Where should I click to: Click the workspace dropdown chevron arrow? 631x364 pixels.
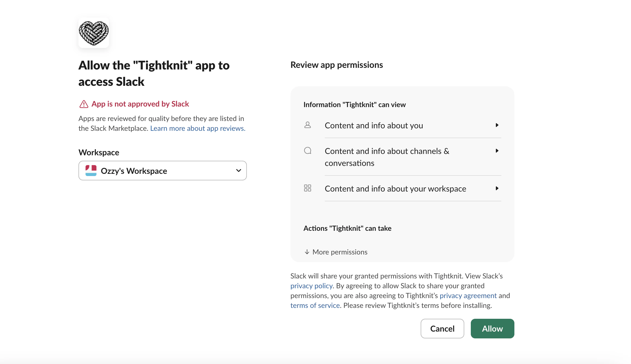(x=239, y=171)
